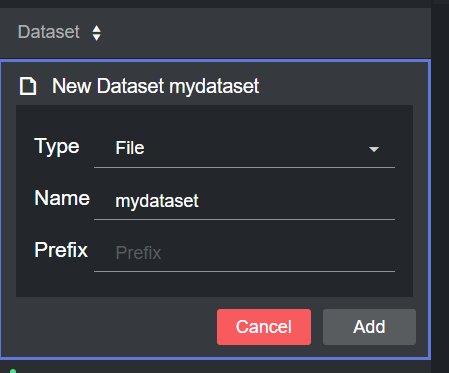This screenshot has width=449, height=373.
Task: Select the File value text in Type
Action: click(x=130, y=148)
